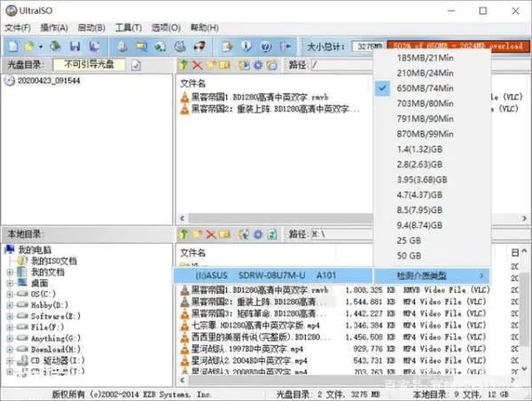Open the 操作(A) menu

click(x=54, y=28)
